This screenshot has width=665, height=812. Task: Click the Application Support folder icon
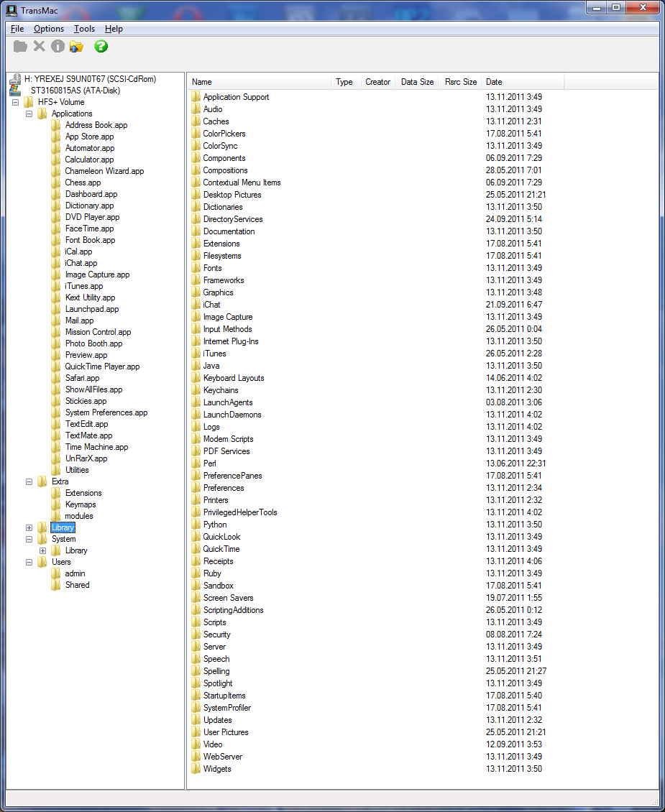(x=196, y=97)
